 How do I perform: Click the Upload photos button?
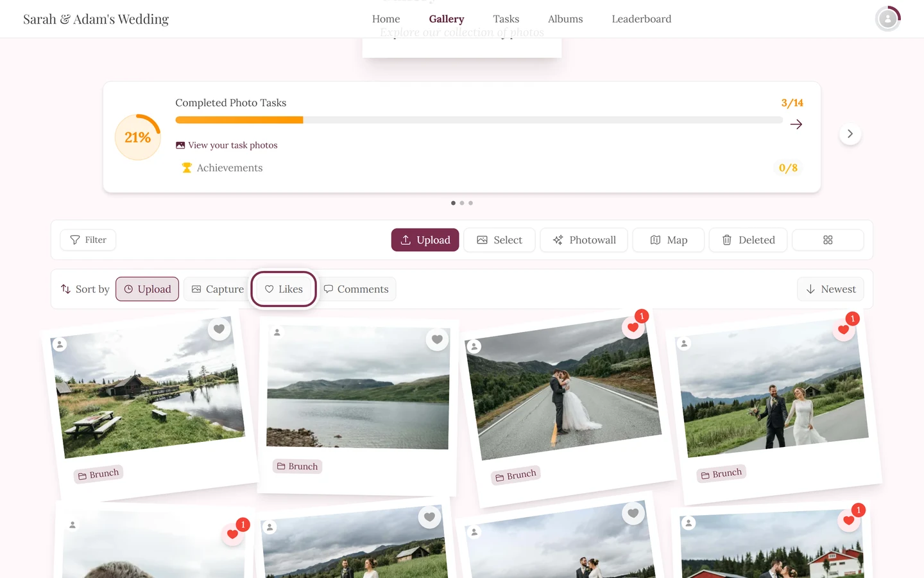pyautogui.click(x=425, y=240)
